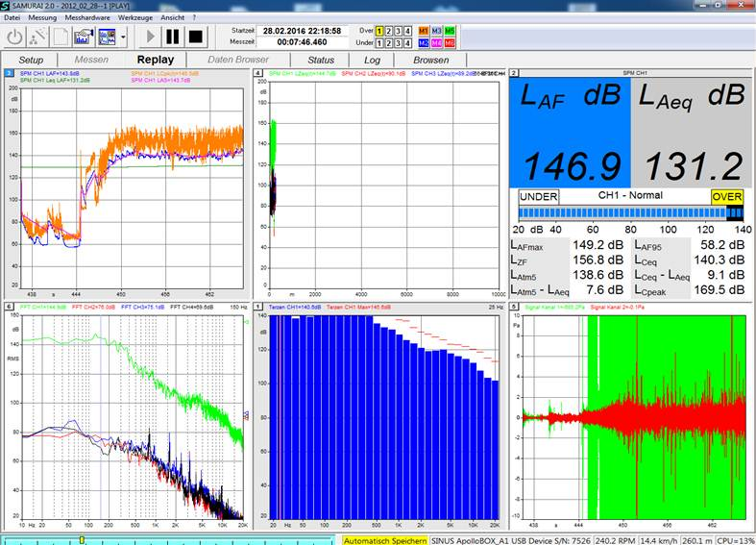
Task: Click the hardware connection icon
Action: [38, 37]
